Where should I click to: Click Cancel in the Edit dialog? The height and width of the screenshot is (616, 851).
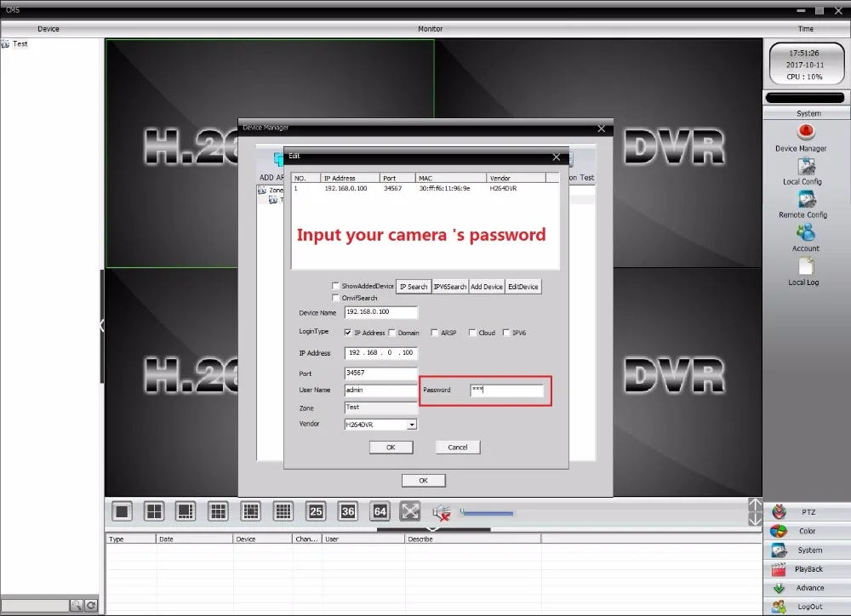point(458,448)
